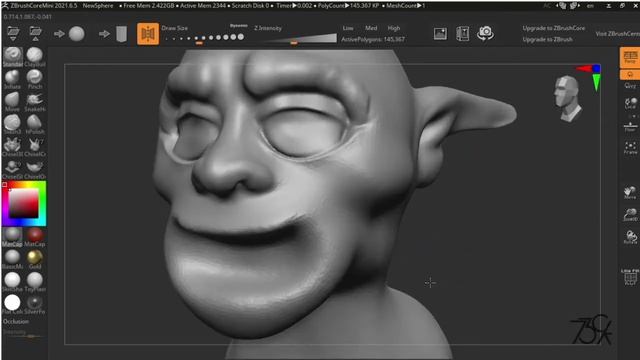Open Upgrade to ZBrush link

pyautogui.click(x=547, y=40)
